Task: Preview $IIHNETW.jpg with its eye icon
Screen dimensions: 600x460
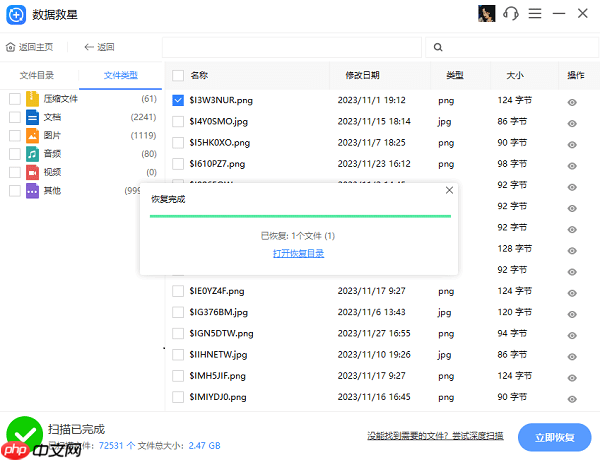Action: (x=572, y=357)
